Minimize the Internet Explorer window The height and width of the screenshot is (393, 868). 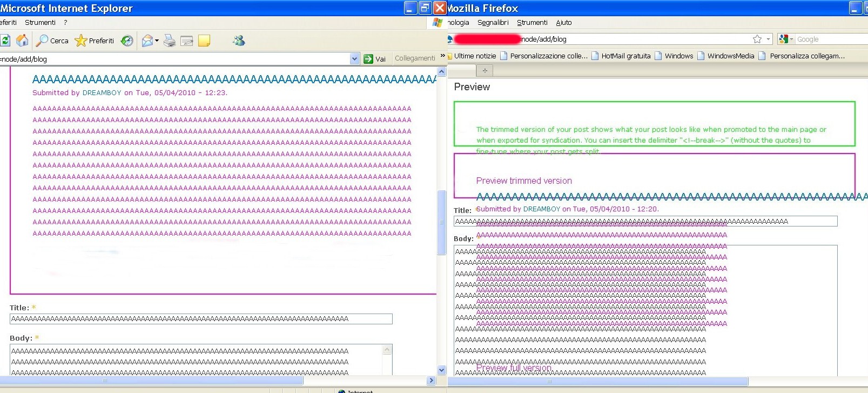click(x=411, y=8)
